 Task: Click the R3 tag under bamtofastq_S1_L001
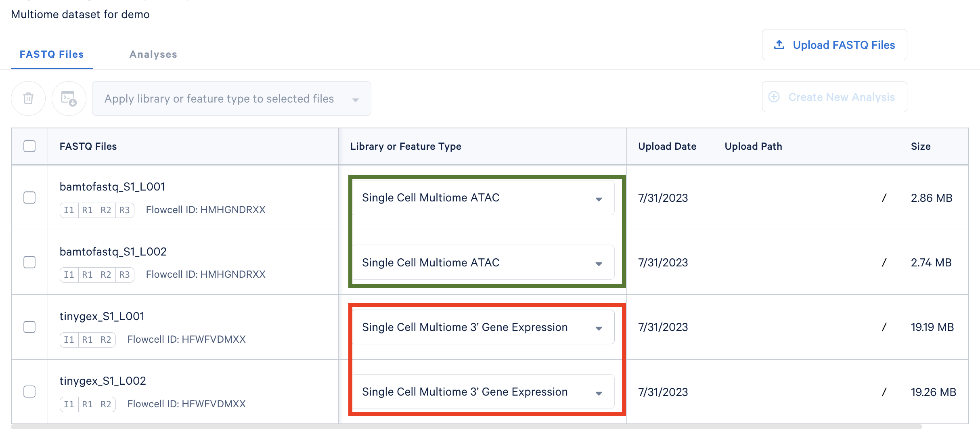(124, 210)
